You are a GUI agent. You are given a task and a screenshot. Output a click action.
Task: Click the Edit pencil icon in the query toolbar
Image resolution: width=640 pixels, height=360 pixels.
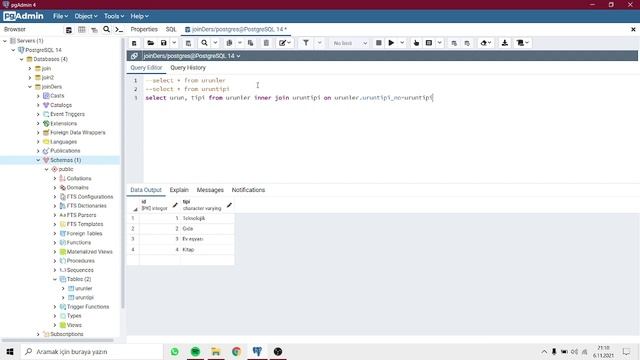(x=282, y=43)
